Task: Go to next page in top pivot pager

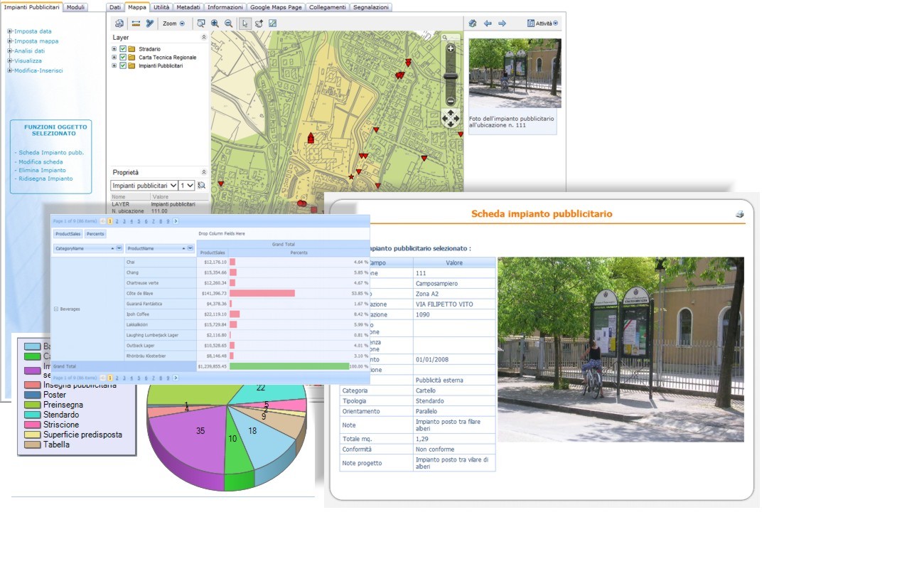Action: [176, 221]
